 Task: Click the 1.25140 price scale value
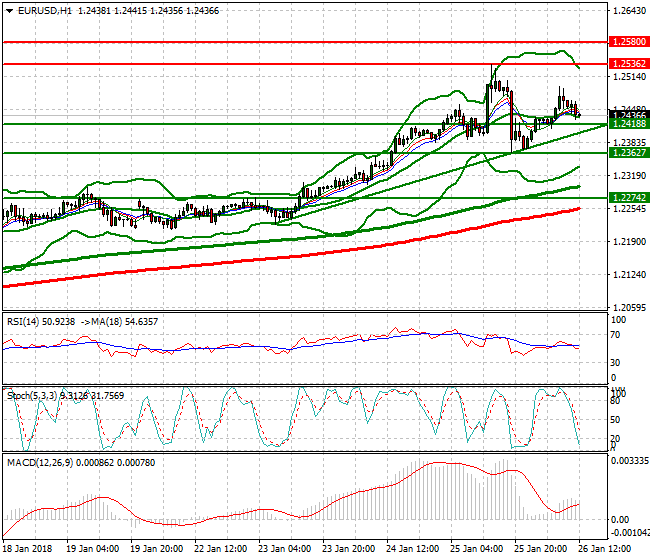630,77
